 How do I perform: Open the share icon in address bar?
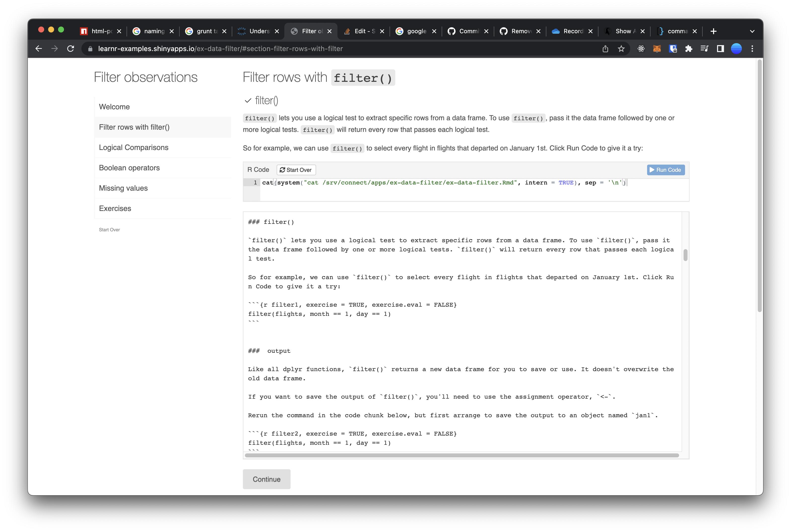click(605, 49)
